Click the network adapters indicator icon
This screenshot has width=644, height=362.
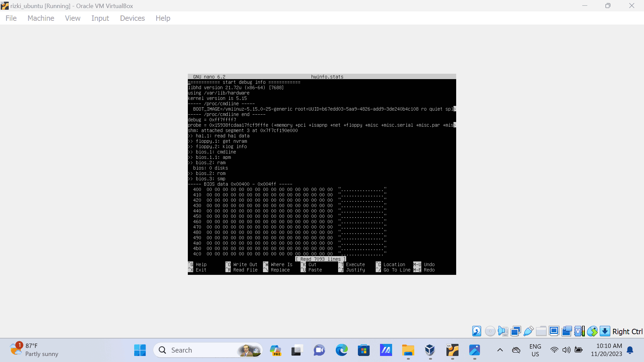pyautogui.click(x=516, y=331)
